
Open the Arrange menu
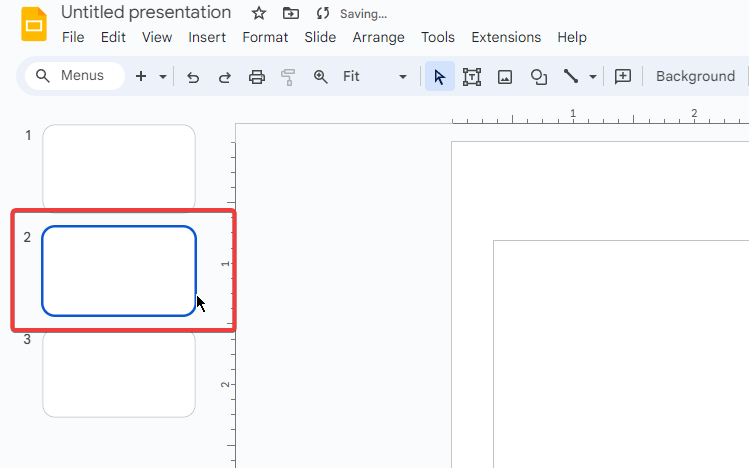click(378, 37)
